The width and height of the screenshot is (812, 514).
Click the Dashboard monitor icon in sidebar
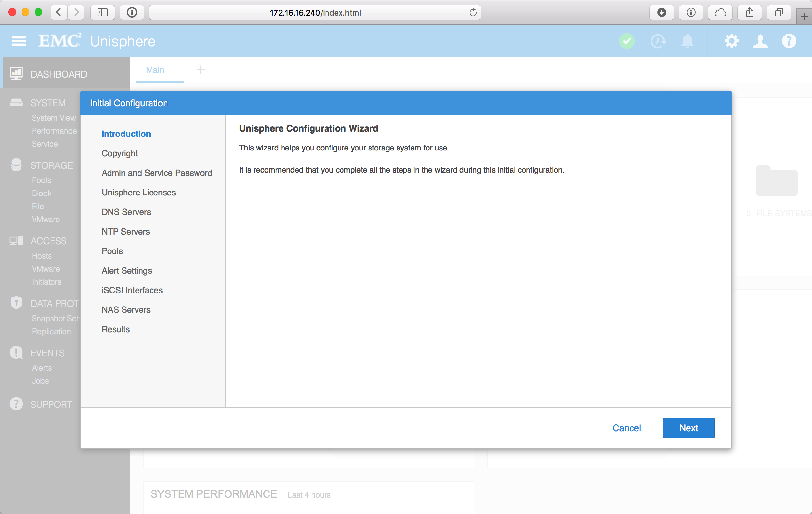point(16,74)
